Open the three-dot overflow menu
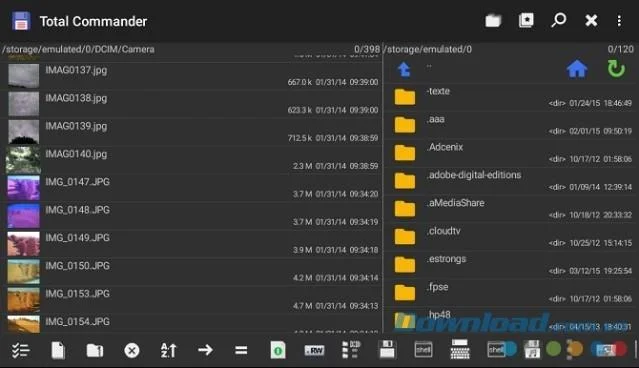The image size is (639, 368). [x=619, y=21]
